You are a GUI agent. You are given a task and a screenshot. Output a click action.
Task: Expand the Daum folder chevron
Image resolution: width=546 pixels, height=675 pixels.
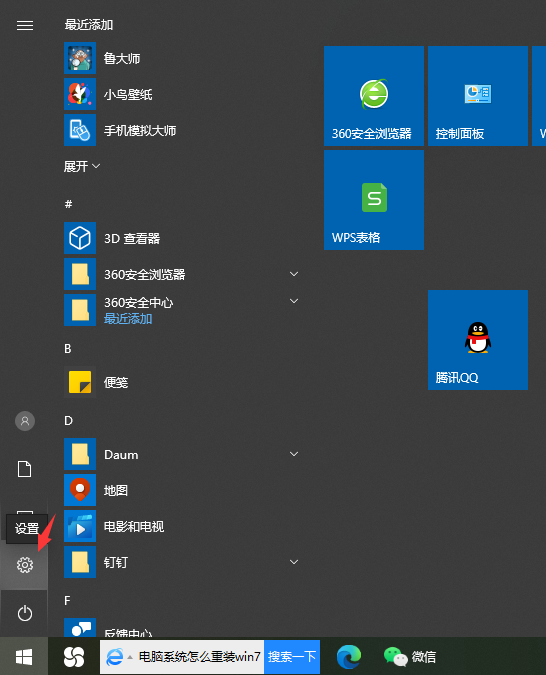pos(294,454)
